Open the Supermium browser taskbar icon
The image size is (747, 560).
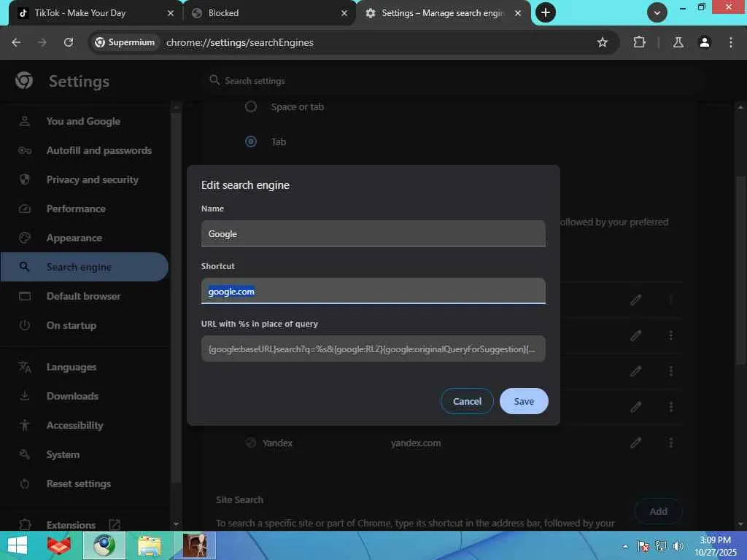(104, 545)
